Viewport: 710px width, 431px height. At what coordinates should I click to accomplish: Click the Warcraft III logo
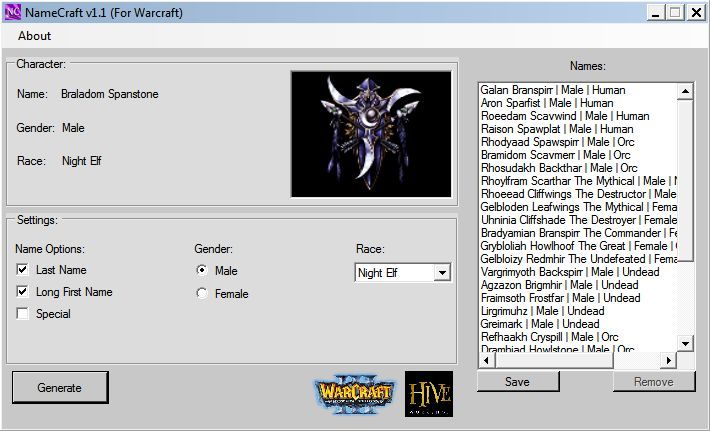coord(355,393)
